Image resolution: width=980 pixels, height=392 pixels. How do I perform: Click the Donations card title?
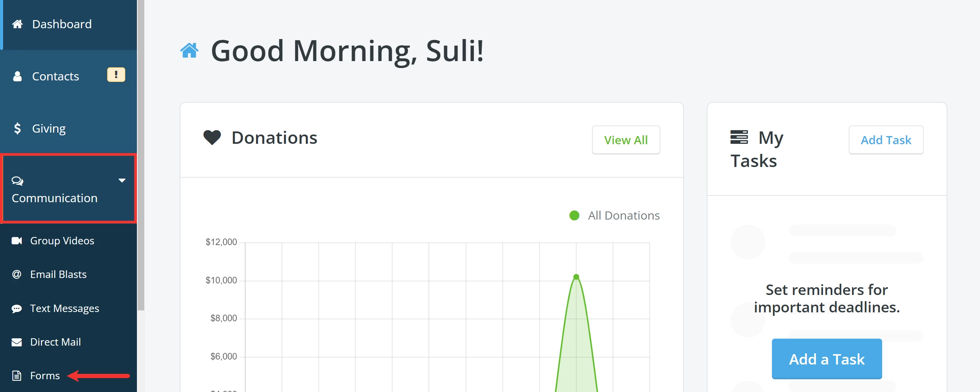pos(274,138)
